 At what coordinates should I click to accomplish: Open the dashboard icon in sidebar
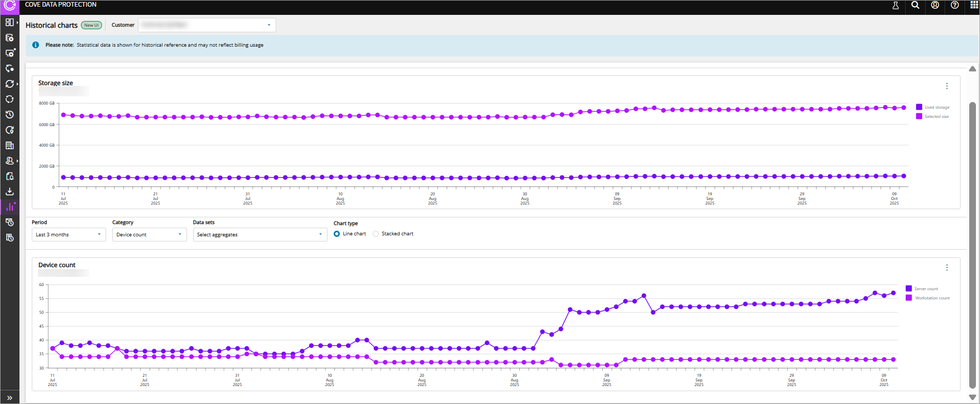click(9, 22)
